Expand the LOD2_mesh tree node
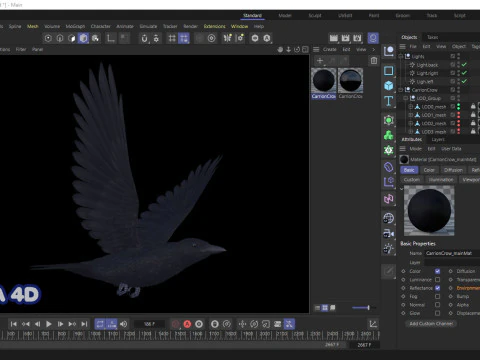The height and width of the screenshot is (360, 480). (x=411, y=123)
